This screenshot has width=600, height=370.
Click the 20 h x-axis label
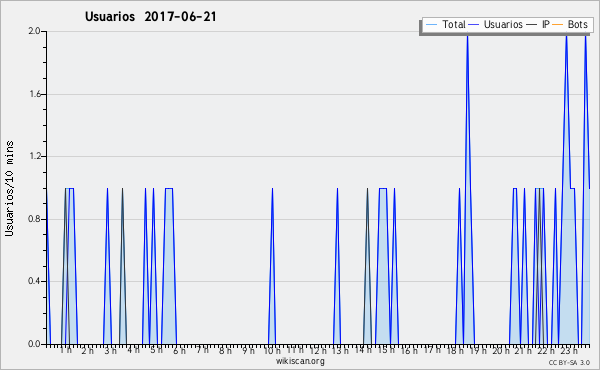(501, 350)
